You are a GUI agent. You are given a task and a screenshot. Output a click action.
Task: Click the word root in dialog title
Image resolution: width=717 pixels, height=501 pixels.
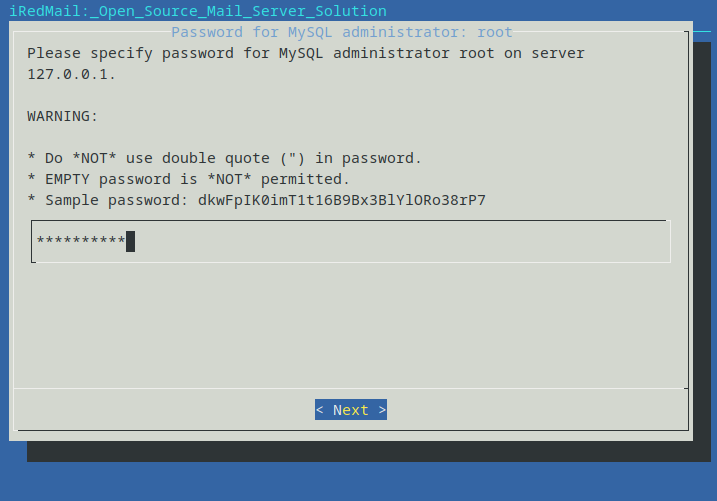[495, 32]
